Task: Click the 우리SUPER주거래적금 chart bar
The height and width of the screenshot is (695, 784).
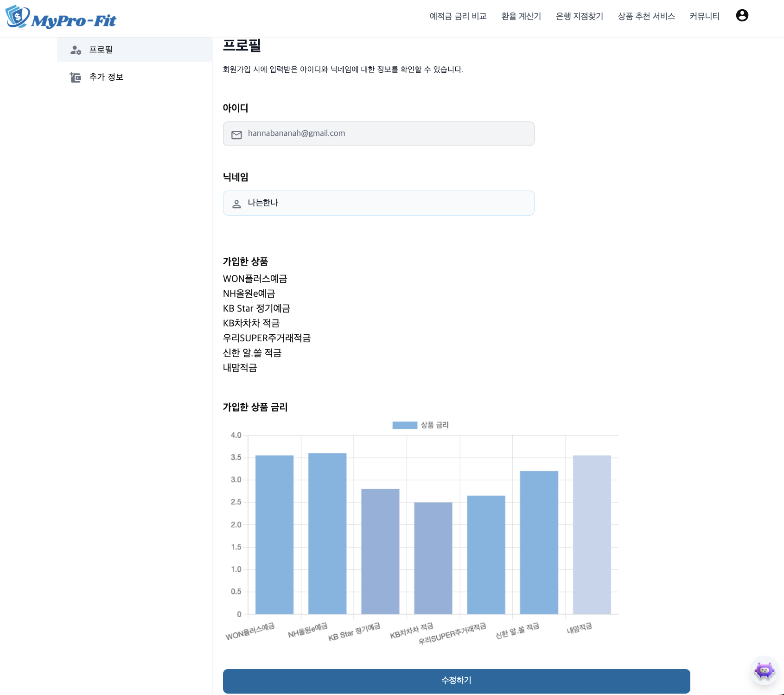Action: pos(486,555)
